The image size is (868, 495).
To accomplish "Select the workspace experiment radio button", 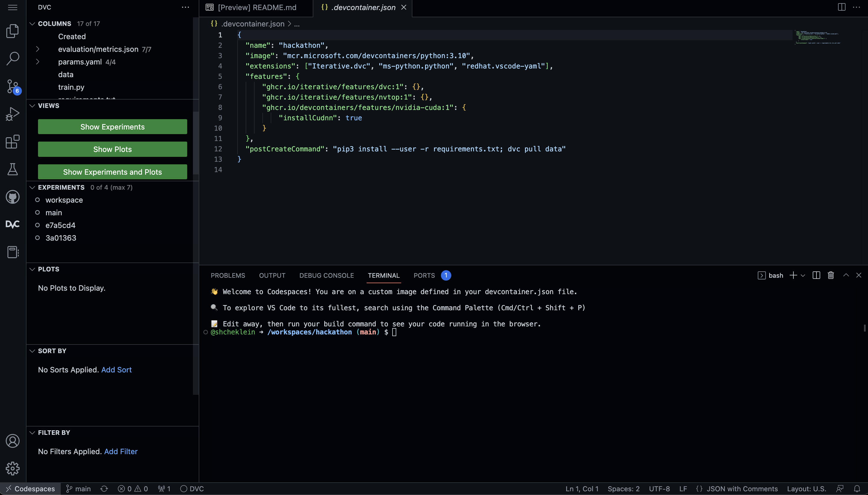I will 38,200.
